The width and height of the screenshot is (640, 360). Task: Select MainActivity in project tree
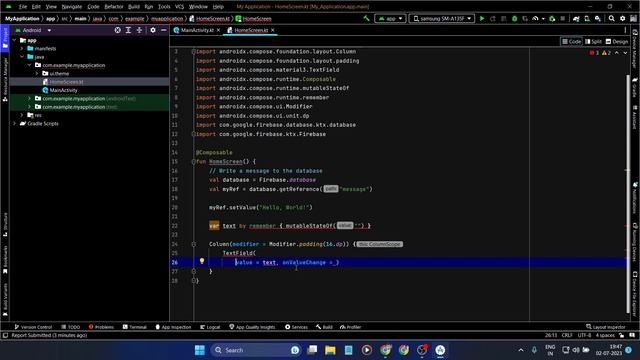63,90
